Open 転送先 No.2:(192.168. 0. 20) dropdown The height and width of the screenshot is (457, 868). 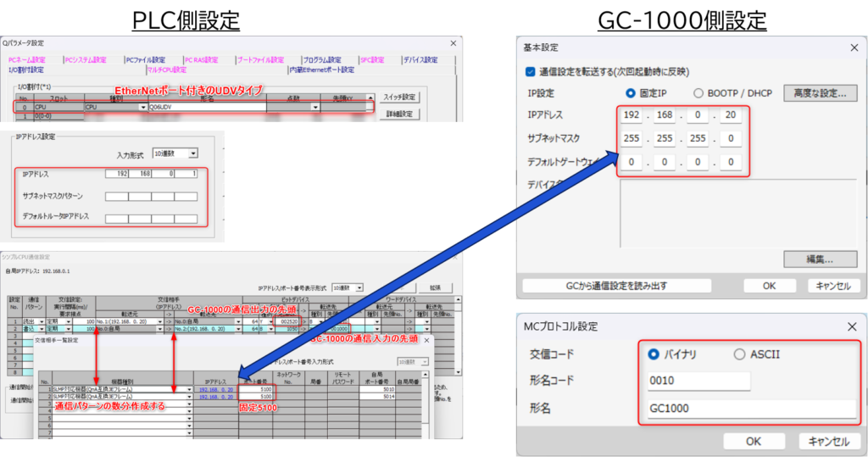tap(238, 328)
